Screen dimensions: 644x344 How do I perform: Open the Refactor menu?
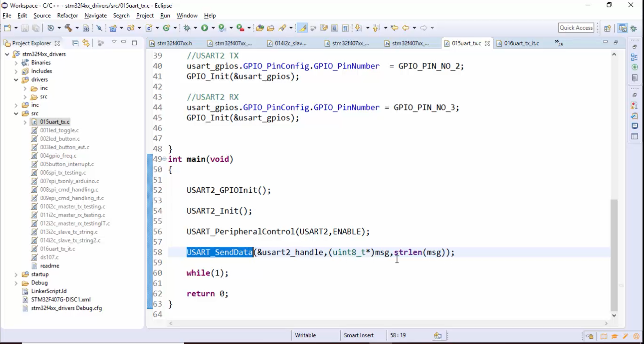(x=68, y=15)
